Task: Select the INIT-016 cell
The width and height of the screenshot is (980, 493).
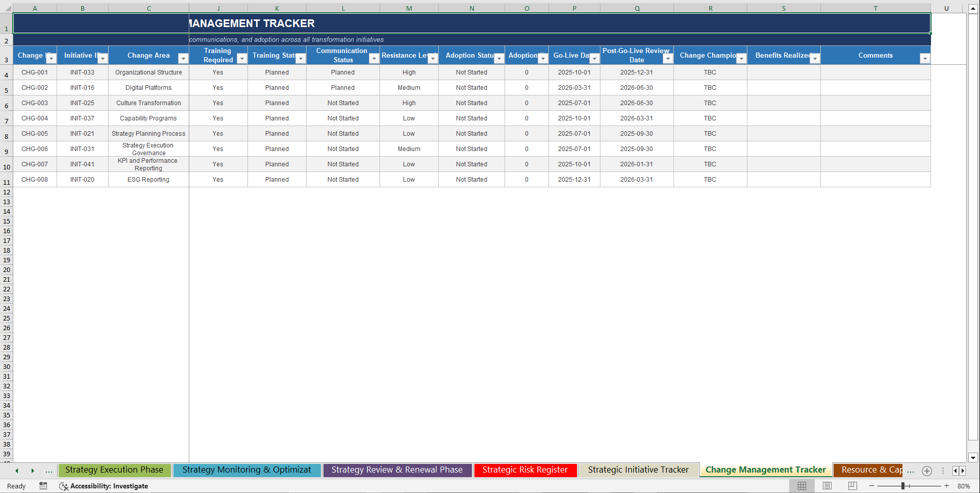Action: pyautogui.click(x=82, y=88)
